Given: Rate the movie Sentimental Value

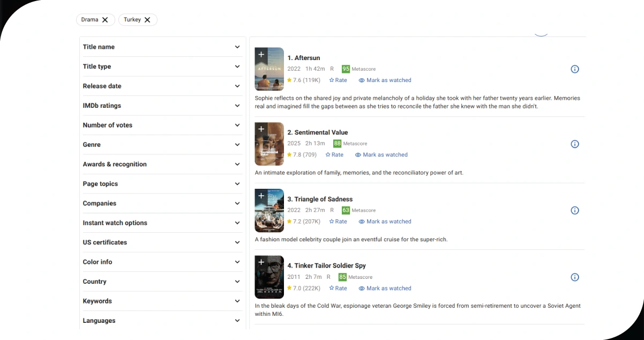Looking at the screenshot, I should (334, 155).
